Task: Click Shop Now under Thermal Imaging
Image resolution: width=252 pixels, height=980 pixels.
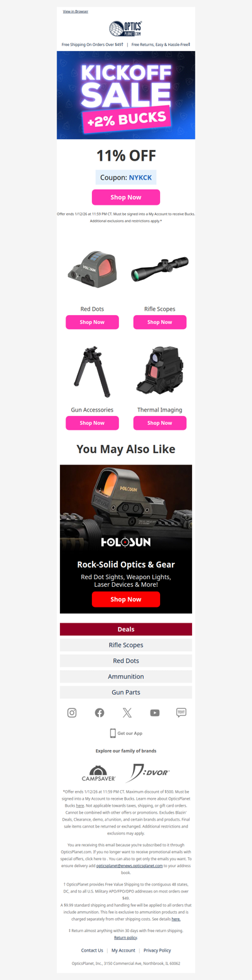Action: click(x=160, y=423)
